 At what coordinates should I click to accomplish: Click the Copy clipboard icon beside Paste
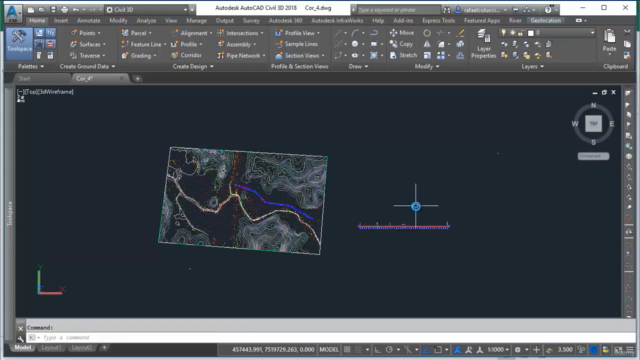pos(627,44)
